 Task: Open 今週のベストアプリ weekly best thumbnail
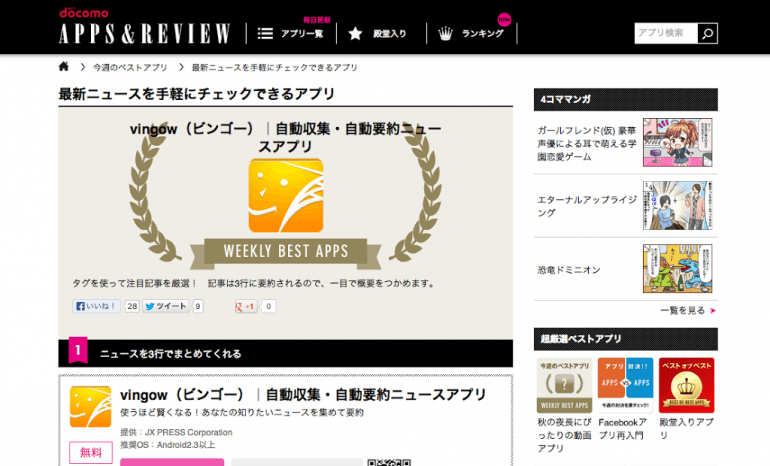coord(564,385)
